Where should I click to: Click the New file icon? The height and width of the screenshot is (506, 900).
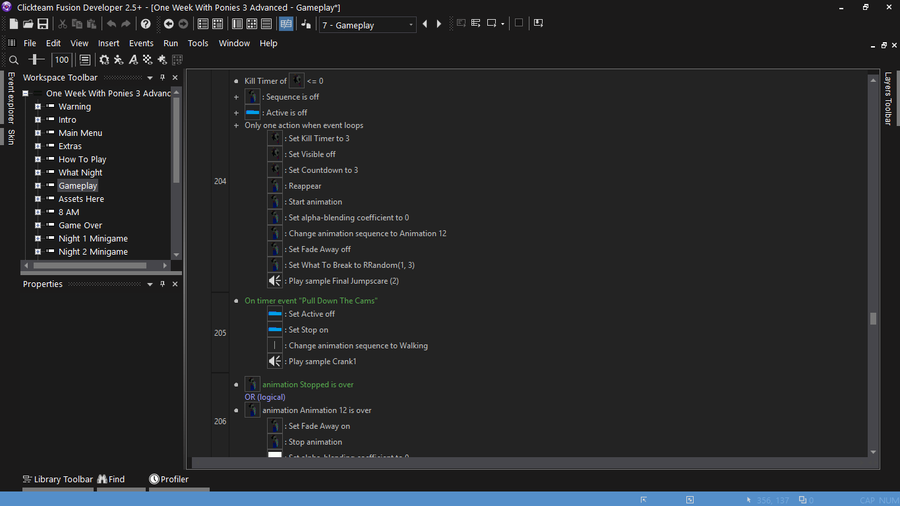[x=13, y=24]
